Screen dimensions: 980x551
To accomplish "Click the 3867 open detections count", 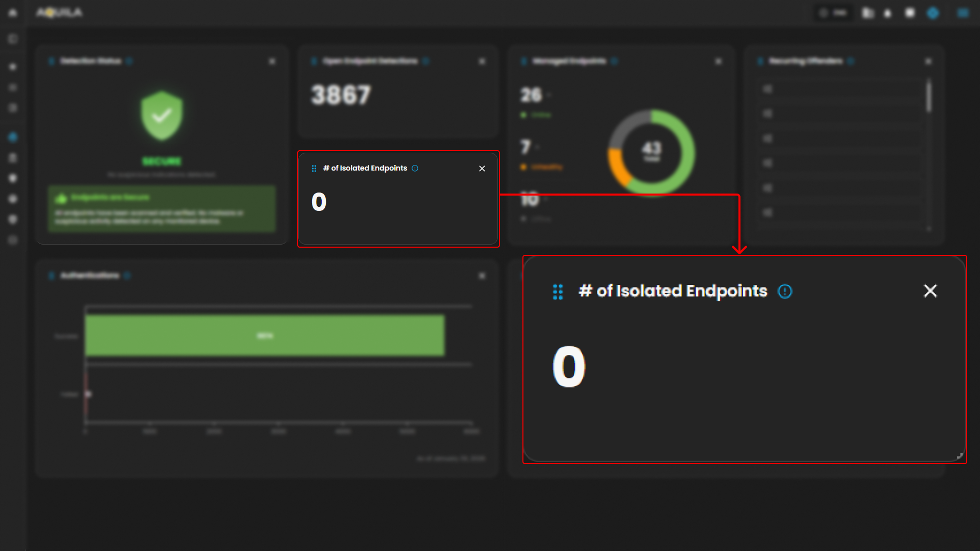I will (341, 95).
